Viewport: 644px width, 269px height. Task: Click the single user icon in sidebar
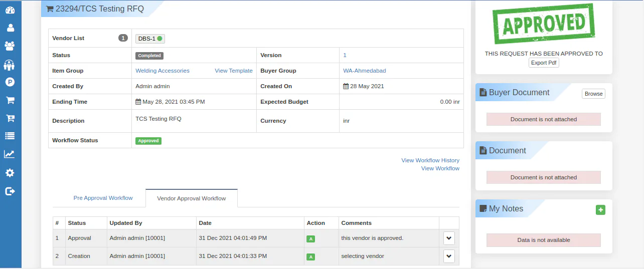(10, 28)
